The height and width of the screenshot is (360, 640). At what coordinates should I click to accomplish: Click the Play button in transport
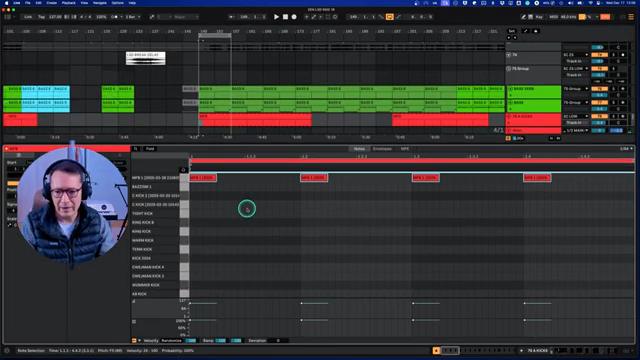tap(276, 17)
